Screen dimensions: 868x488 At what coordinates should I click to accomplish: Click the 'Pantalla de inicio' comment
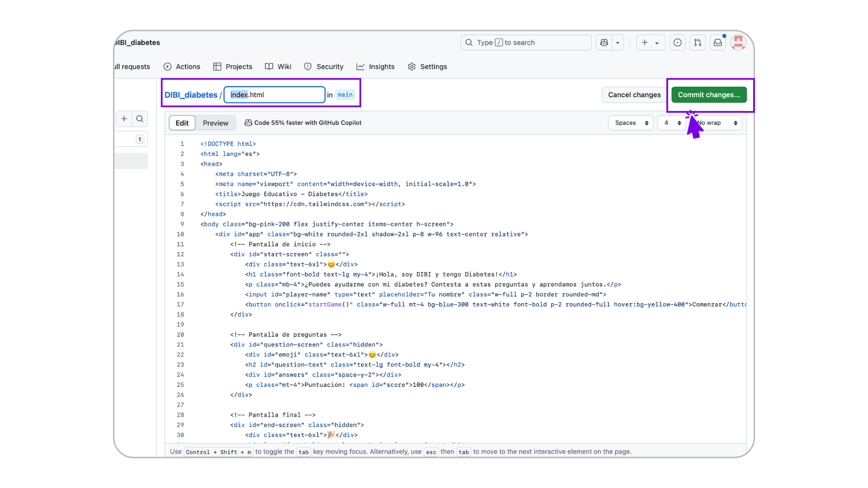(280, 244)
